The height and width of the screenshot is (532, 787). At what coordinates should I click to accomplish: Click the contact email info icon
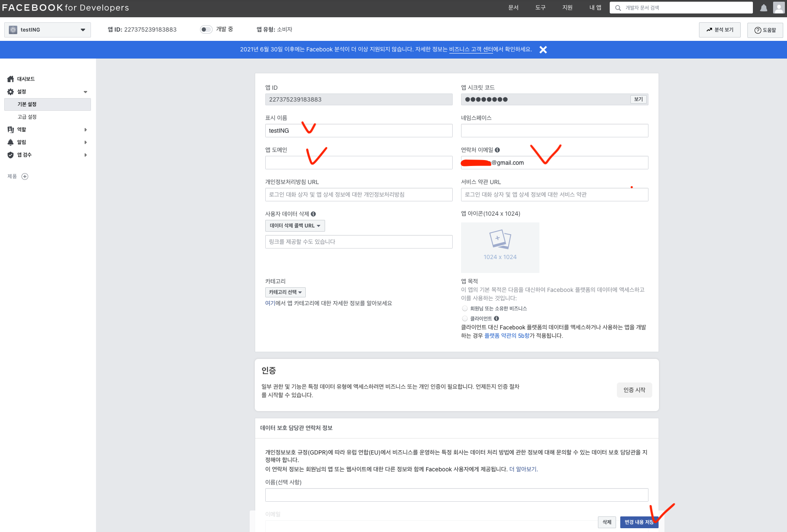coord(497,150)
